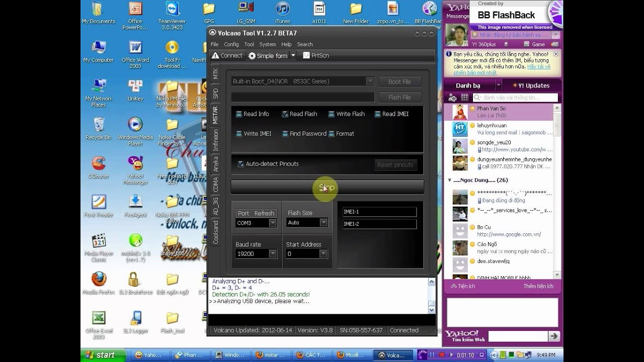The image size is (644, 362).
Task: Open the Recycle Bin desktop icon
Action: (x=99, y=129)
